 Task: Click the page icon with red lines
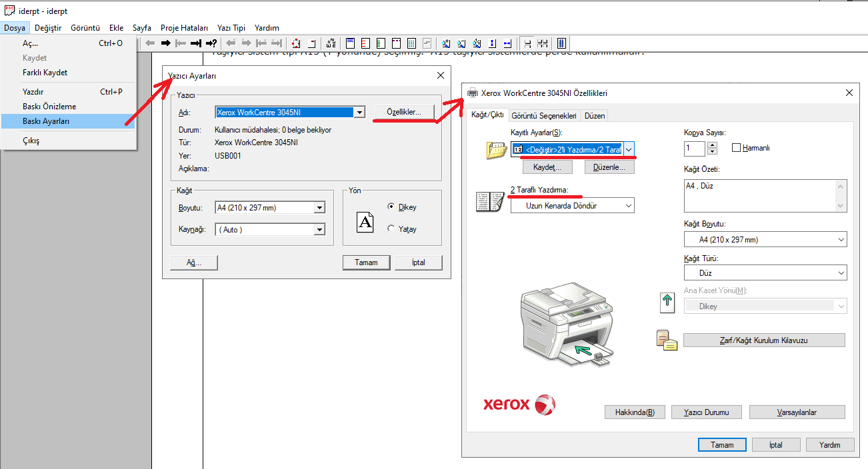click(365, 43)
